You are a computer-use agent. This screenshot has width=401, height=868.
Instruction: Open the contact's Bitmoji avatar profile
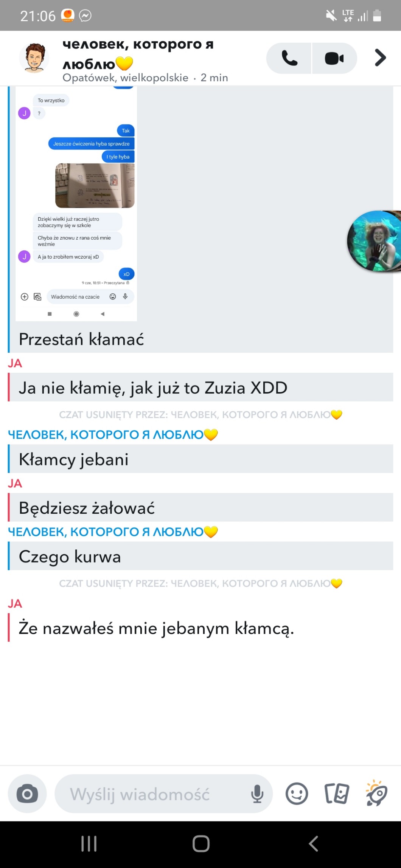[34, 58]
